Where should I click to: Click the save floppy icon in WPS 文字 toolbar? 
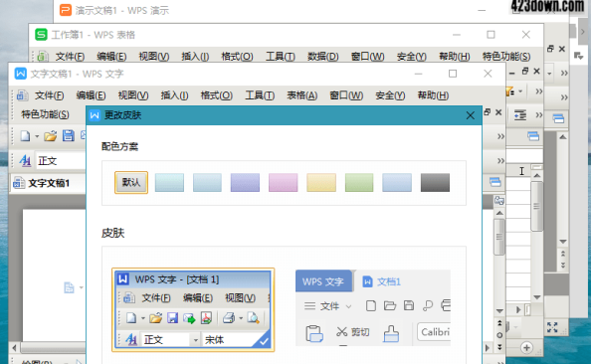click(69, 136)
